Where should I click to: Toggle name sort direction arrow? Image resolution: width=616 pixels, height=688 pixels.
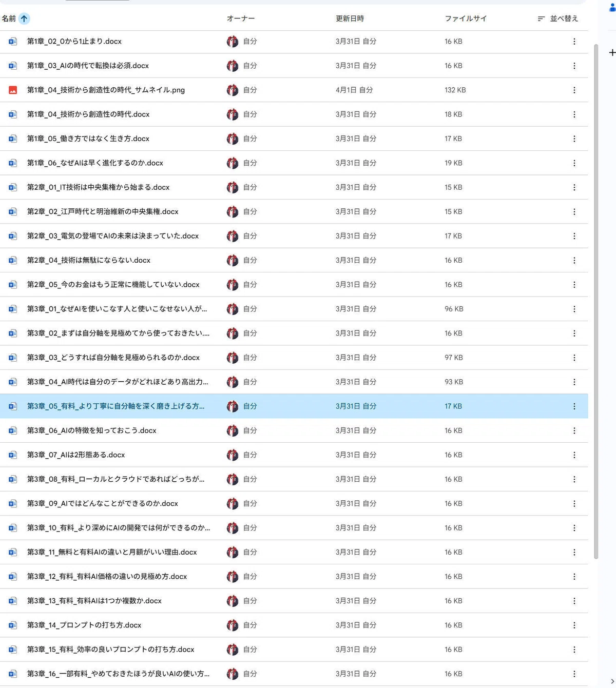point(24,18)
